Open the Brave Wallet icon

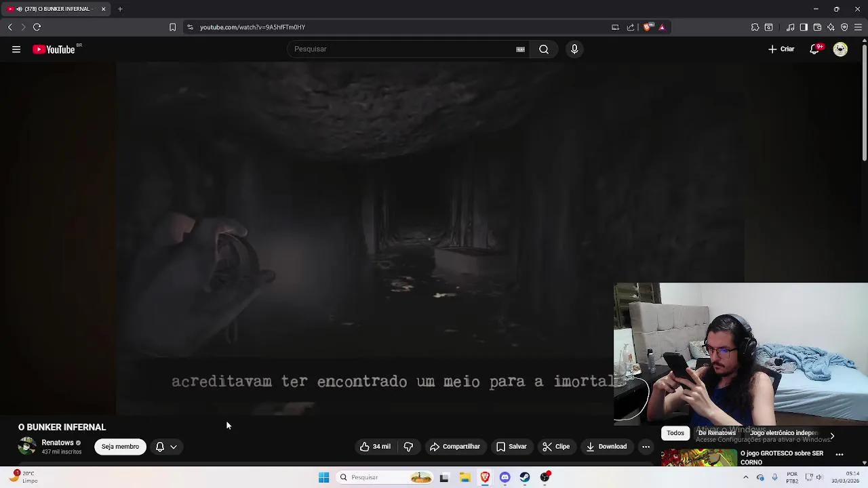coord(817,27)
